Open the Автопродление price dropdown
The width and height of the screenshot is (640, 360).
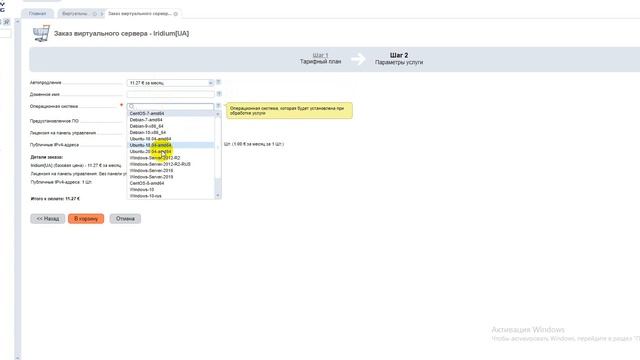point(170,83)
